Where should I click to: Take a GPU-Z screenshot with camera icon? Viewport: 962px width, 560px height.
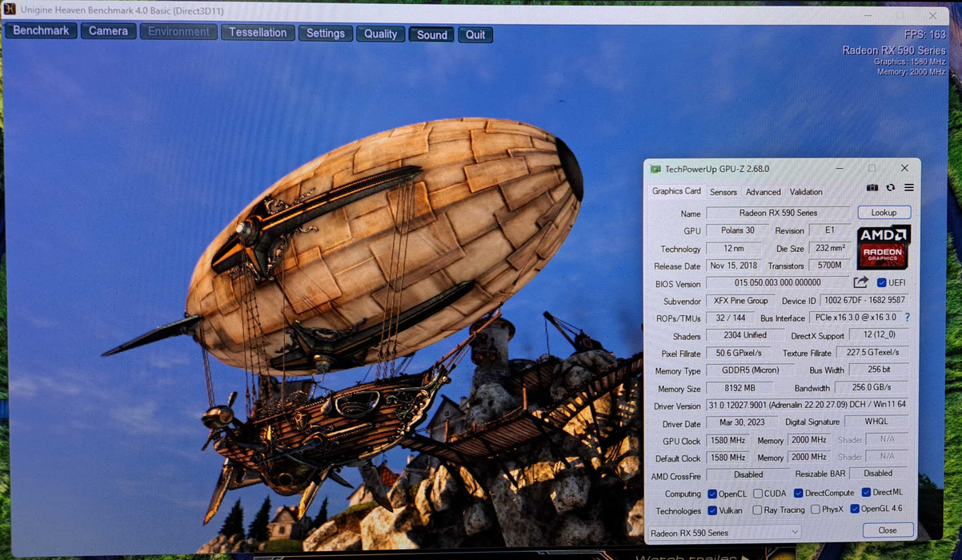tap(872, 188)
